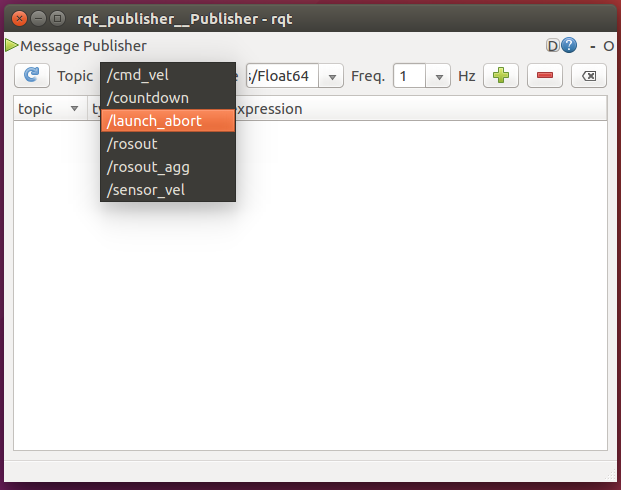Select /rosout topic from the list
The width and height of the screenshot is (621, 490).
(x=168, y=144)
